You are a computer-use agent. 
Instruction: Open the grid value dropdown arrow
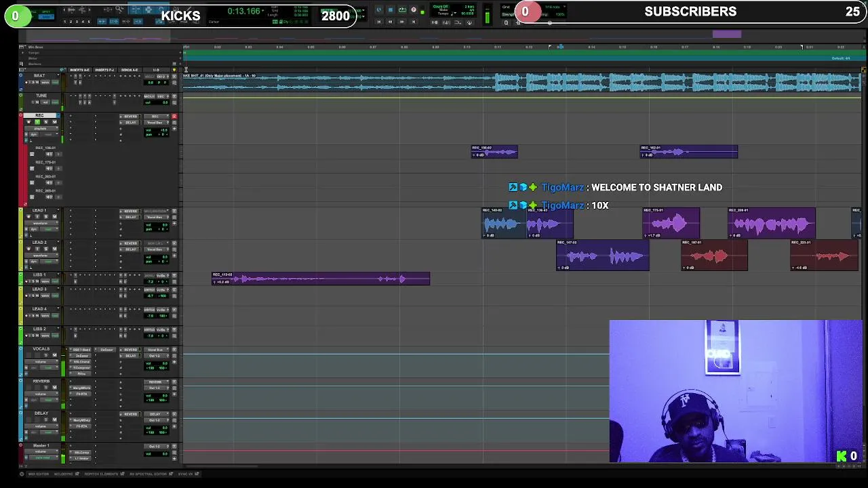tap(564, 7)
